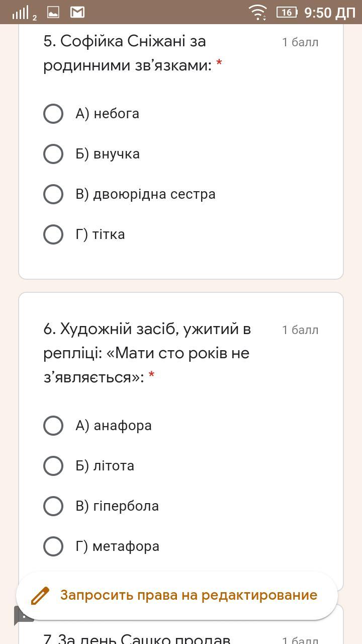362x644 pixels.
Task: Select radio option А) небога
Action: coord(53,114)
